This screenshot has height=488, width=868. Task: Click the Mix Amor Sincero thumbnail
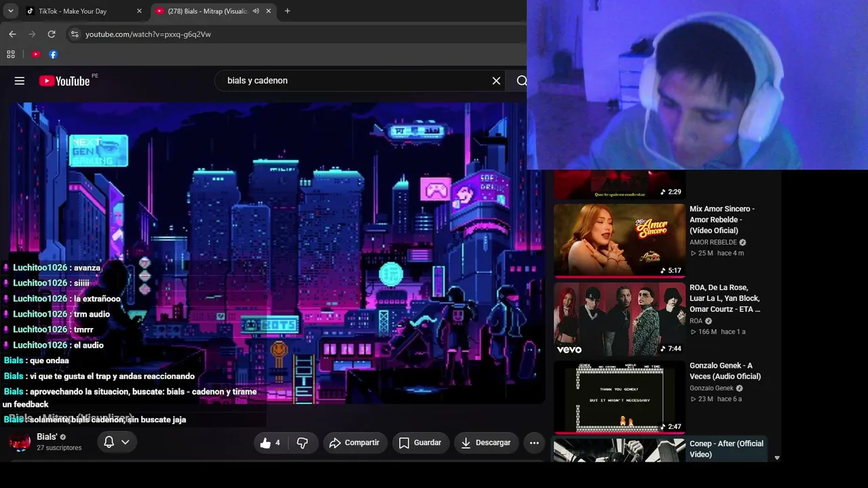(619, 240)
